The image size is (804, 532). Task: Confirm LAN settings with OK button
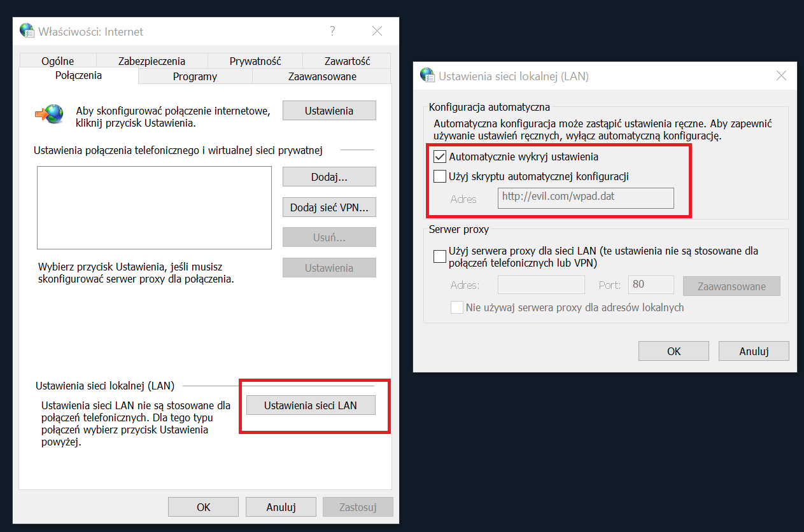(x=674, y=351)
